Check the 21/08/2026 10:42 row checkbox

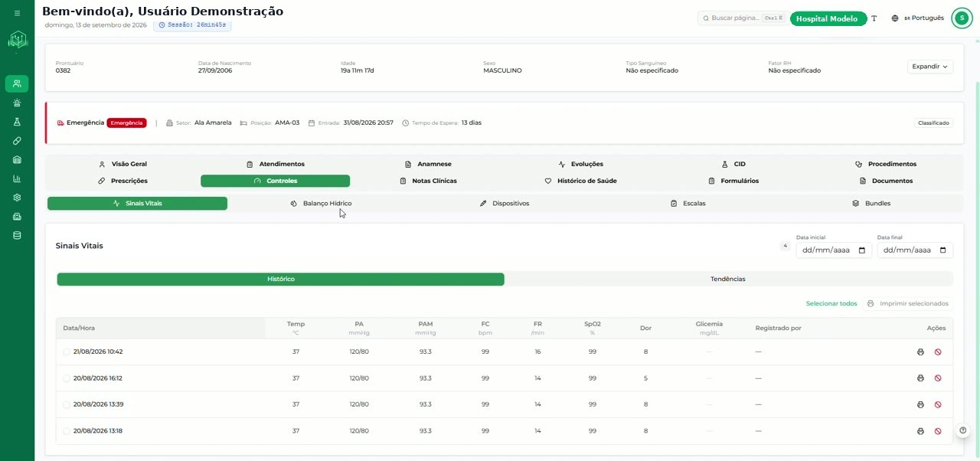[x=67, y=352]
